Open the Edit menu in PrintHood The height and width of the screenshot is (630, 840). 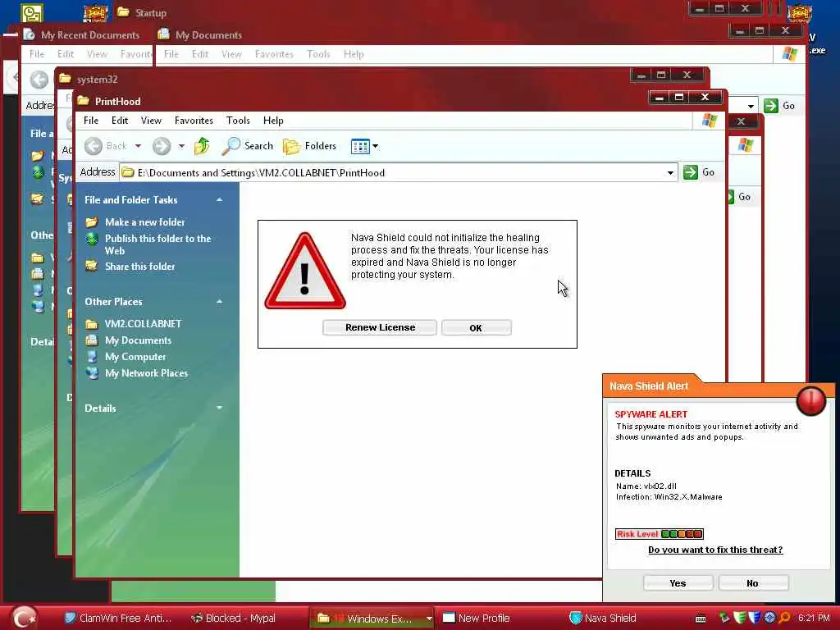[x=120, y=121]
